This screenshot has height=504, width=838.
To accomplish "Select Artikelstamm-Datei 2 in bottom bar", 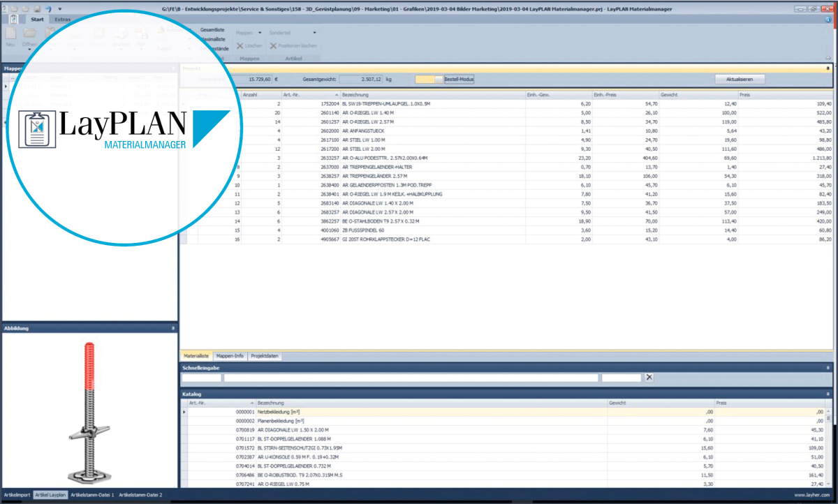I will (x=140, y=495).
